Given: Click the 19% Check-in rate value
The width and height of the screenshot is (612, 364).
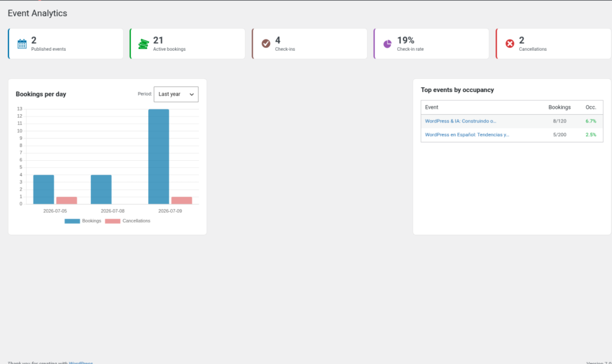Looking at the screenshot, I should 406,40.
